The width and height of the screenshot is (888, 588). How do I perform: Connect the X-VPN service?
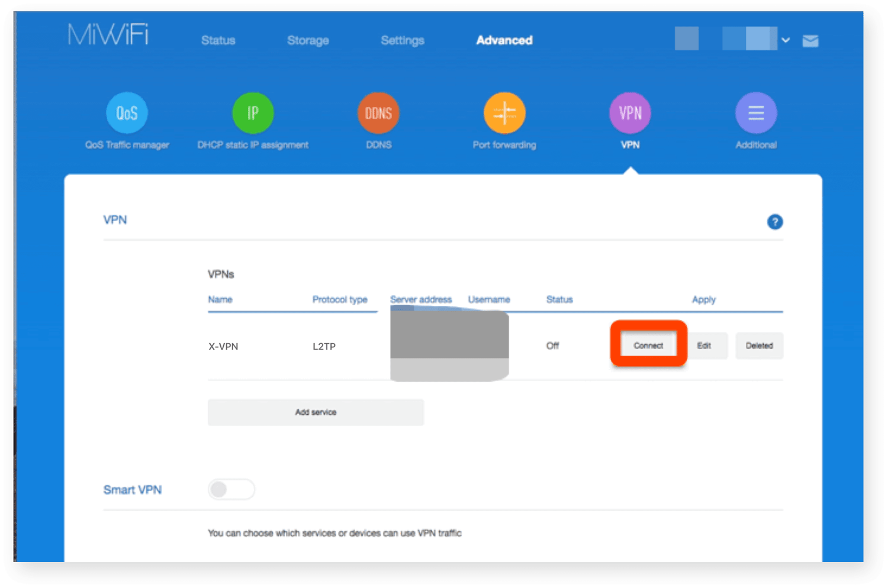[x=648, y=345]
